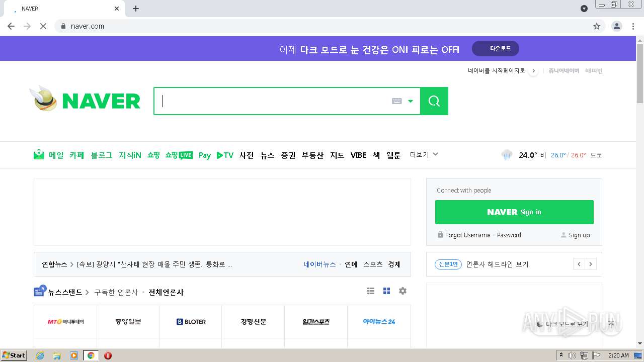The width and height of the screenshot is (644, 362).
Task: Show next headline with right arrow
Action: 591,264
